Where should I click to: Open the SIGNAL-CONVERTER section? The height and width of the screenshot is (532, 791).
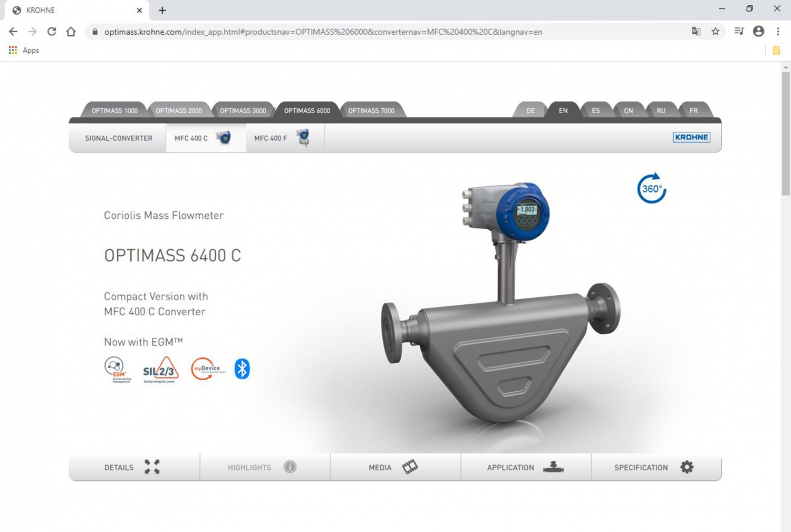pos(117,138)
